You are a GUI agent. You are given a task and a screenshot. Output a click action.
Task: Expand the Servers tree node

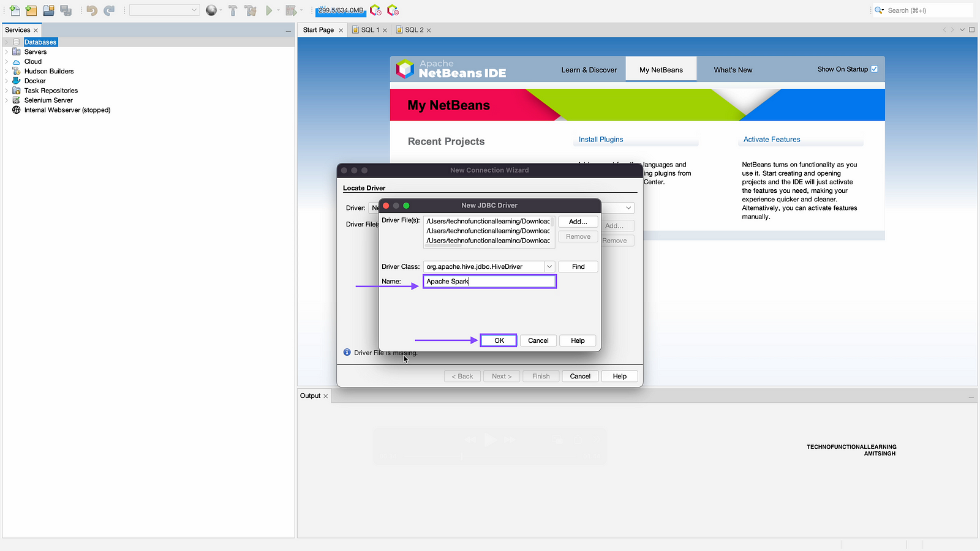[x=7, y=52]
